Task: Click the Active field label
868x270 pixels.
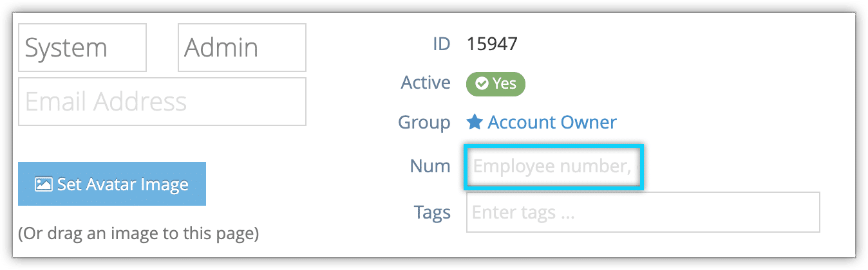Action: [x=426, y=83]
